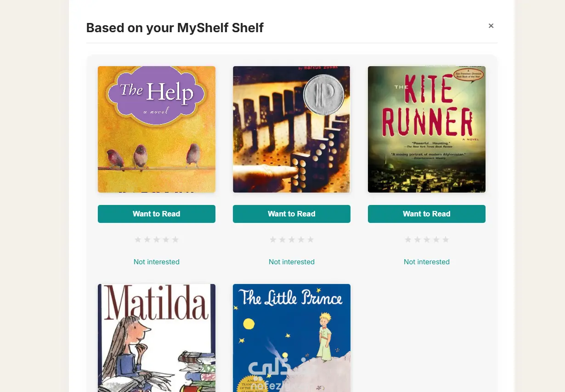Click Not interested under the domino book
The image size is (565, 392).
291,262
